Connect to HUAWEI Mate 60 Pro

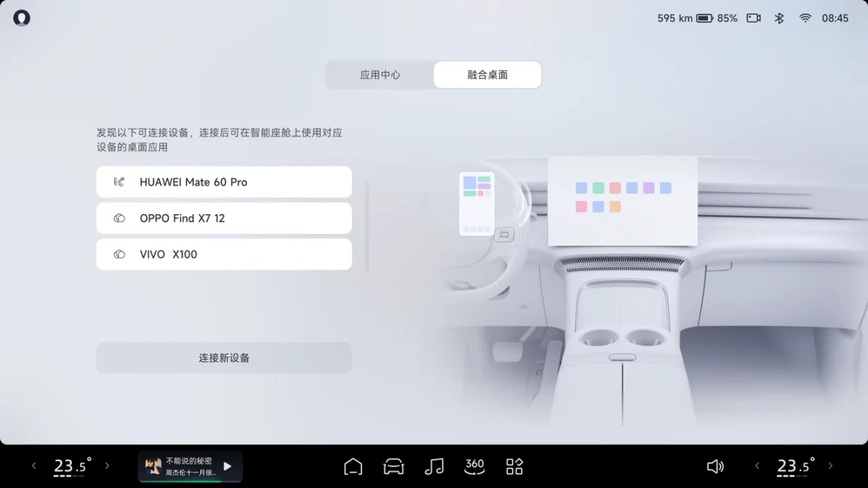[224, 182]
